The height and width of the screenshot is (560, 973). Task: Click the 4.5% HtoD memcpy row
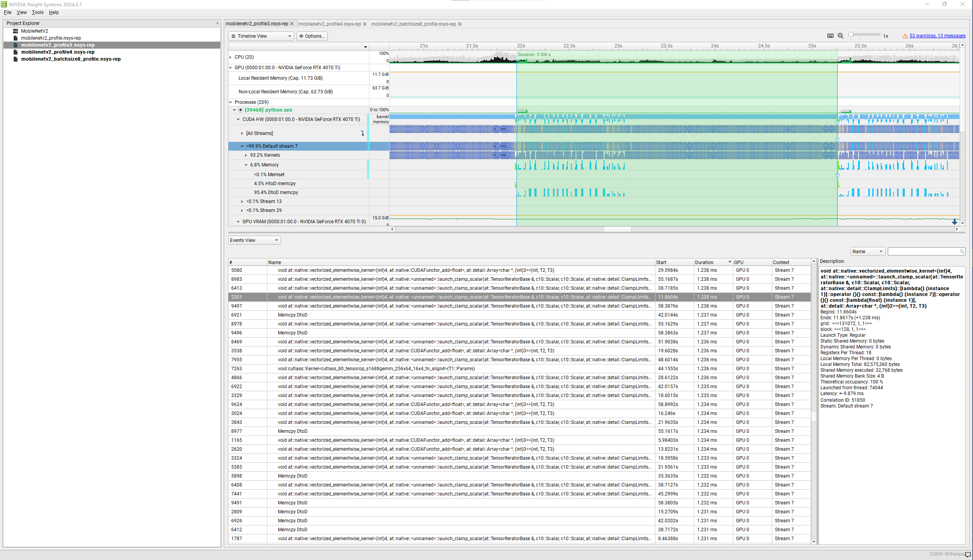[298, 184]
